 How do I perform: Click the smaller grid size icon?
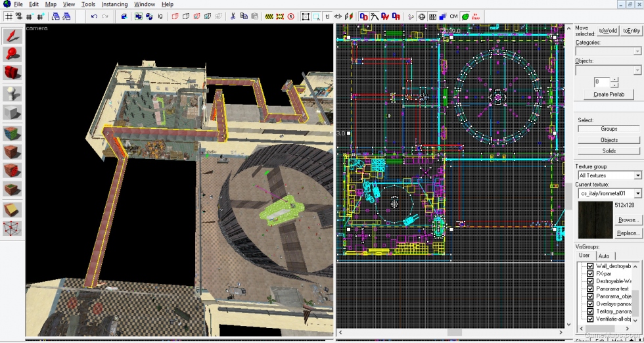(x=29, y=16)
